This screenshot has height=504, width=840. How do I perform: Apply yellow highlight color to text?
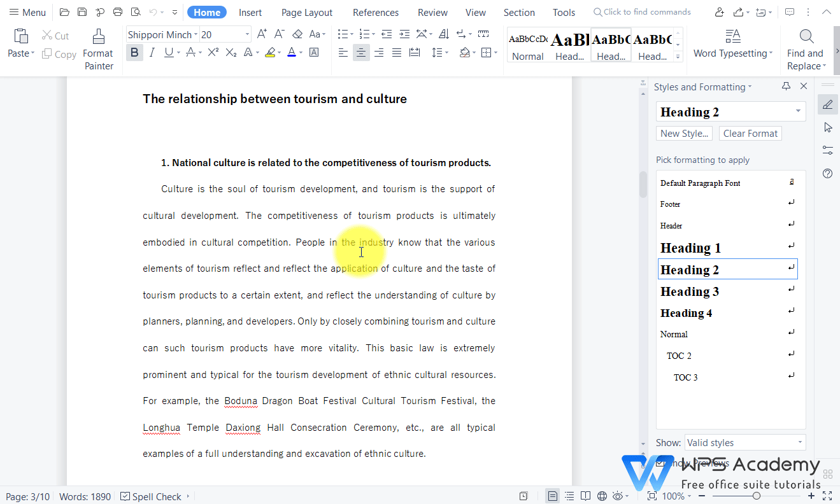[271, 53]
